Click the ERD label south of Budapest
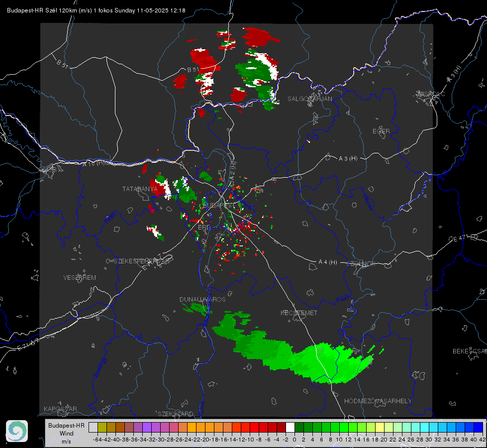The width and height of the screenshot is (487, 448). pyautogui.click(x=204, y=227)
